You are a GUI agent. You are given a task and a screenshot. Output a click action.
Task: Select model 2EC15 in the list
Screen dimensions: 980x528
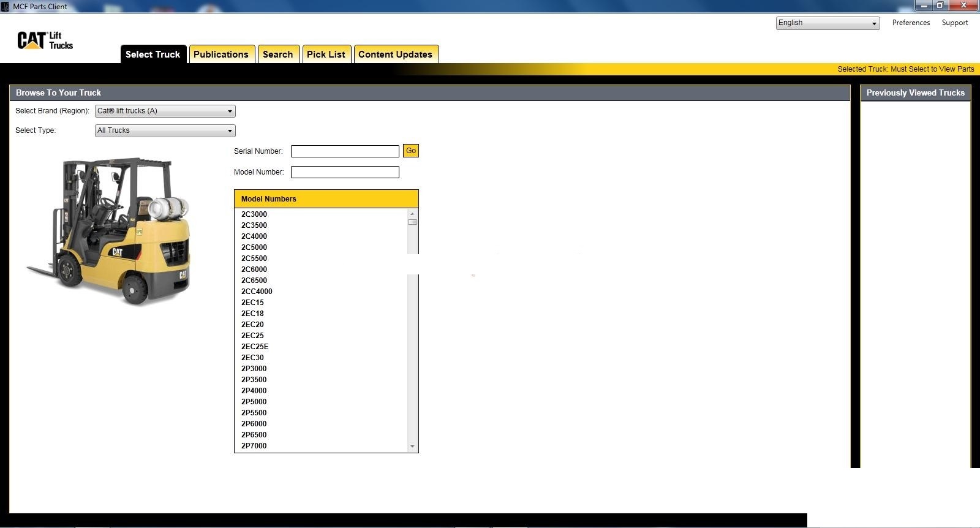tap(252, 303)
